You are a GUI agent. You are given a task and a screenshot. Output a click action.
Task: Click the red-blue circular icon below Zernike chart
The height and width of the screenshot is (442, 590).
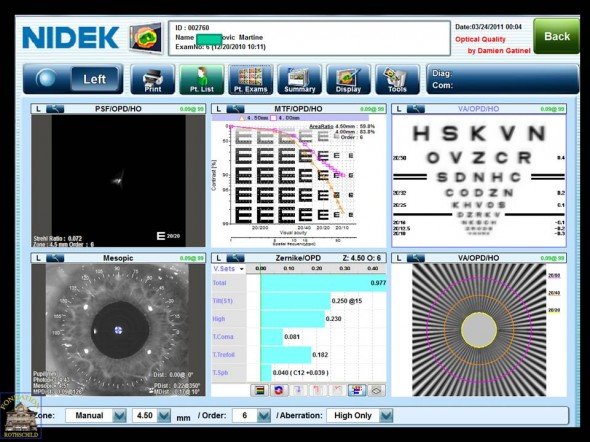[x=279, y=390]
